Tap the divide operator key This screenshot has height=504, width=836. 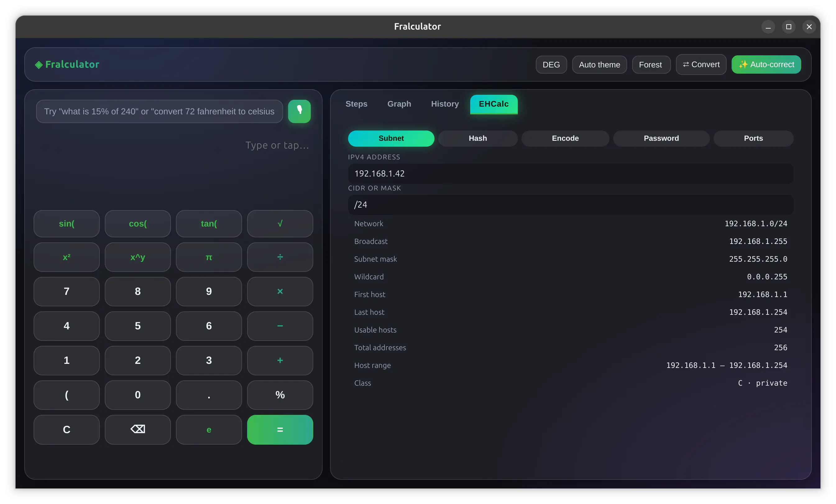pos(280,257)
